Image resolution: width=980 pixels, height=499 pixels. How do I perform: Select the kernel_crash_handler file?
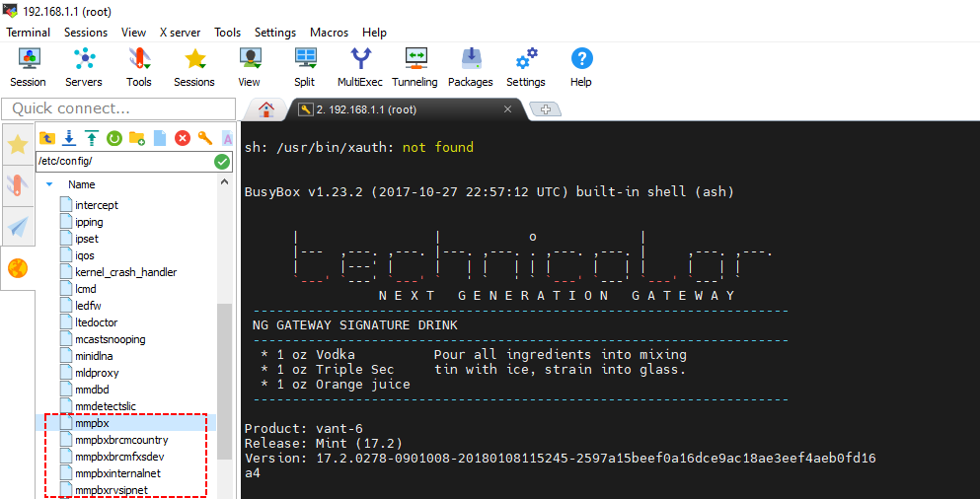pos(125,272)
